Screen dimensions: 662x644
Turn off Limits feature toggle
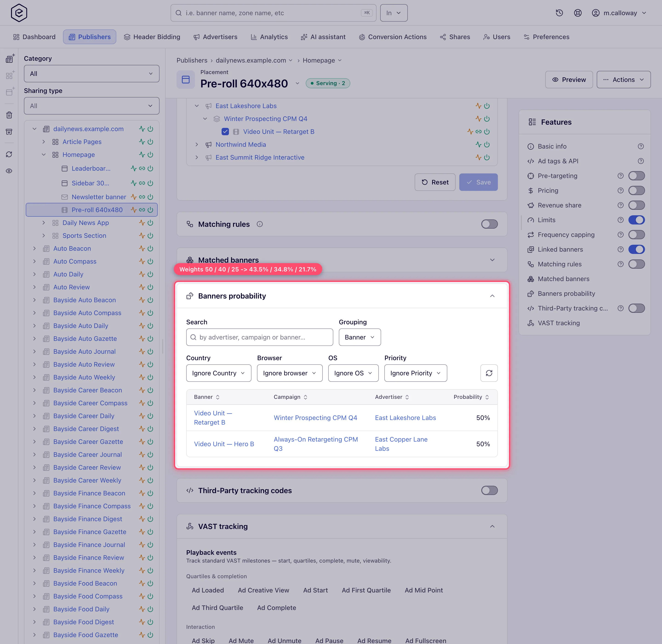[636, 220]
